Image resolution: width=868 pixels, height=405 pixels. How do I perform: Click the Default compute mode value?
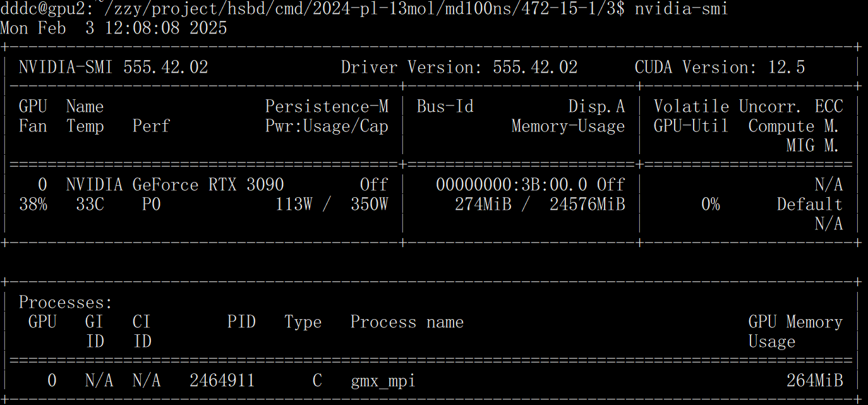tap(810, 205)
